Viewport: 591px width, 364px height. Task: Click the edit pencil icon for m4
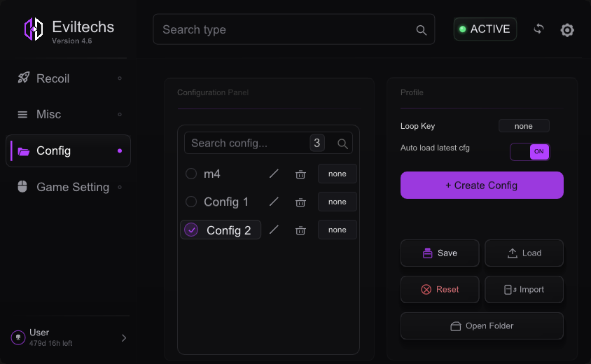tap(274, 174)
